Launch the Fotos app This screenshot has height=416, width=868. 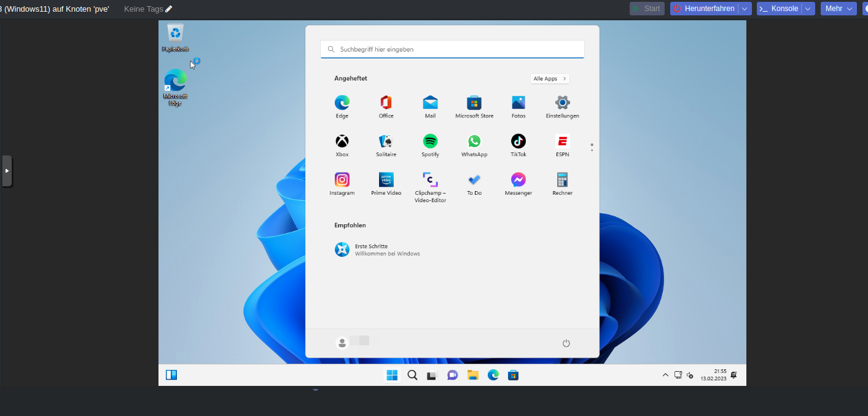tap(518, 107)
